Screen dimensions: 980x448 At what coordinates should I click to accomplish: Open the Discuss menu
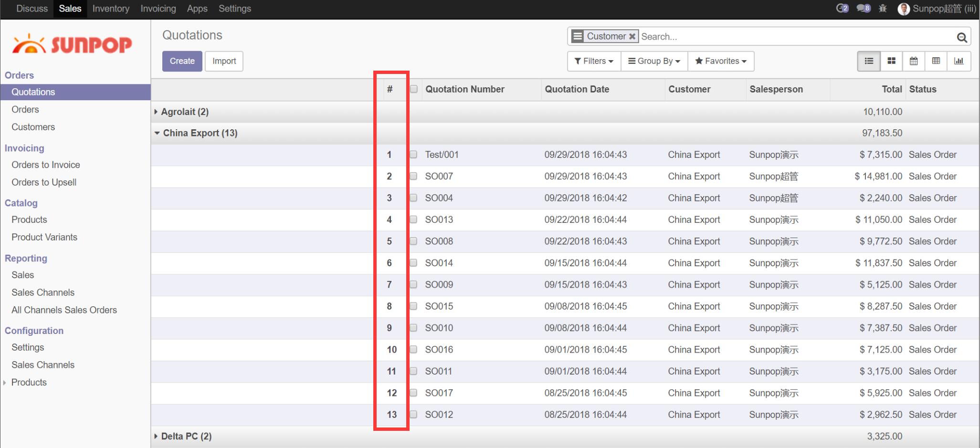click(x=32, y=9)
